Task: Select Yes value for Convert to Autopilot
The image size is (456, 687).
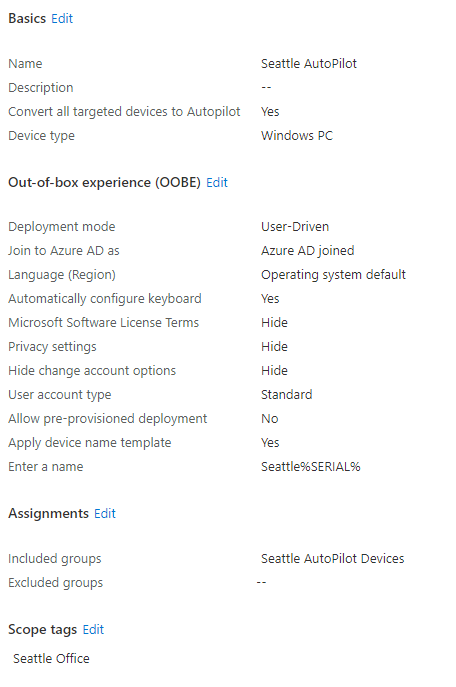Action: click(270, 112)
